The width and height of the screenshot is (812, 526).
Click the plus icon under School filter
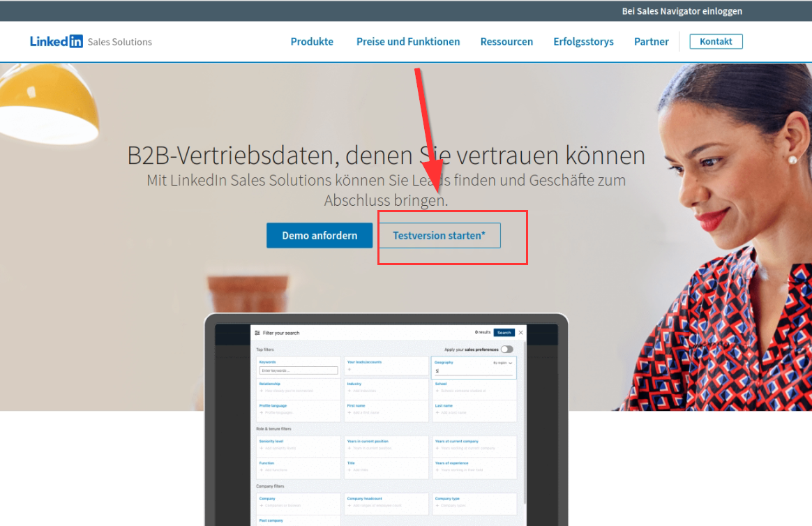(437, 391)
